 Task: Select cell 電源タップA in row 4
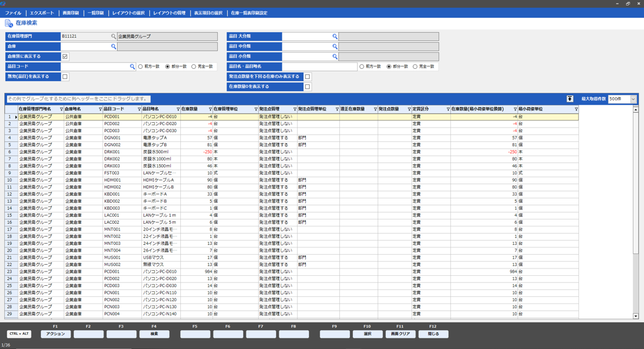click(x=161, y=138)
